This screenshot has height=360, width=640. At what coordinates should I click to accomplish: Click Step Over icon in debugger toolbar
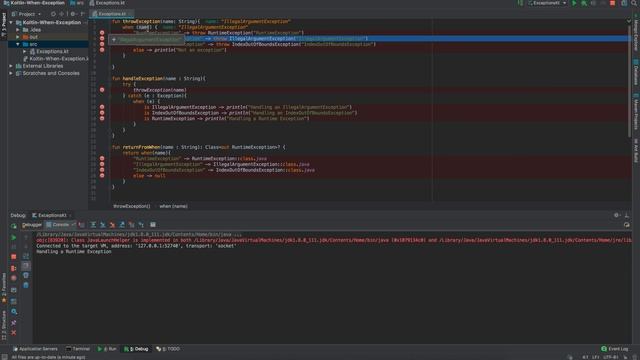(93, 225)
